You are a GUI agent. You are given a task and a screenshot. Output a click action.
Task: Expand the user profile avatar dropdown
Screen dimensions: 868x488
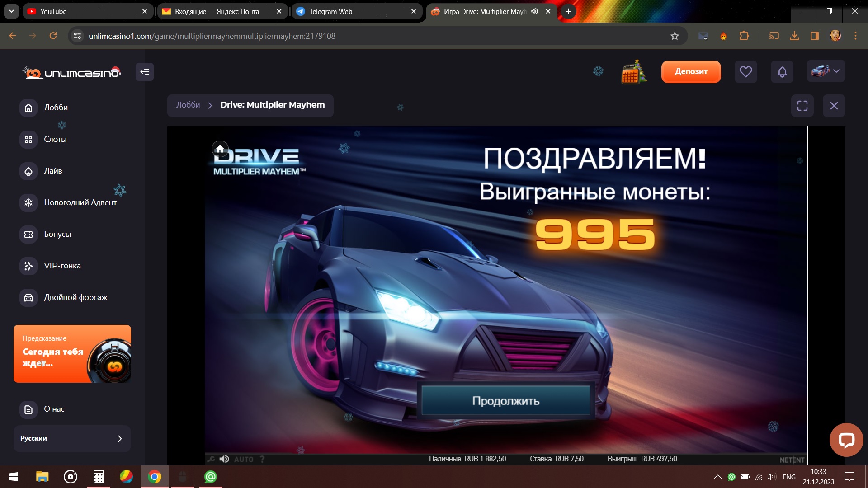(826, 71)
